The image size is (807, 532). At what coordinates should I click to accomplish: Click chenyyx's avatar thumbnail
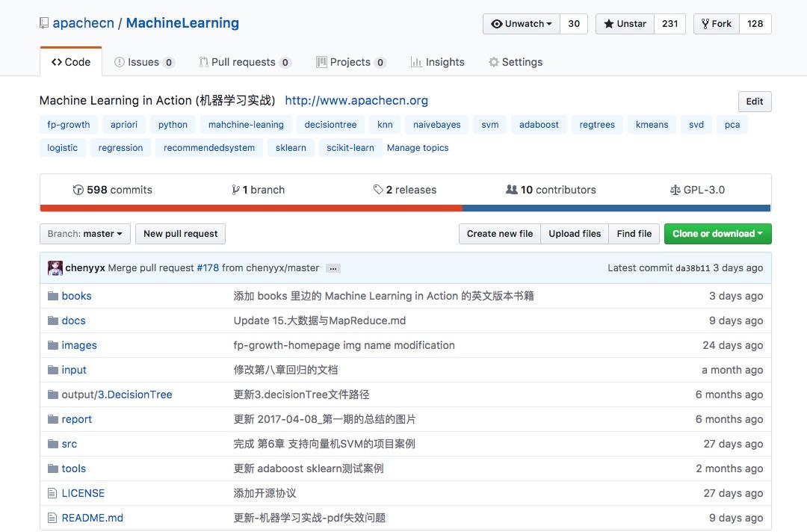(55, 268)
